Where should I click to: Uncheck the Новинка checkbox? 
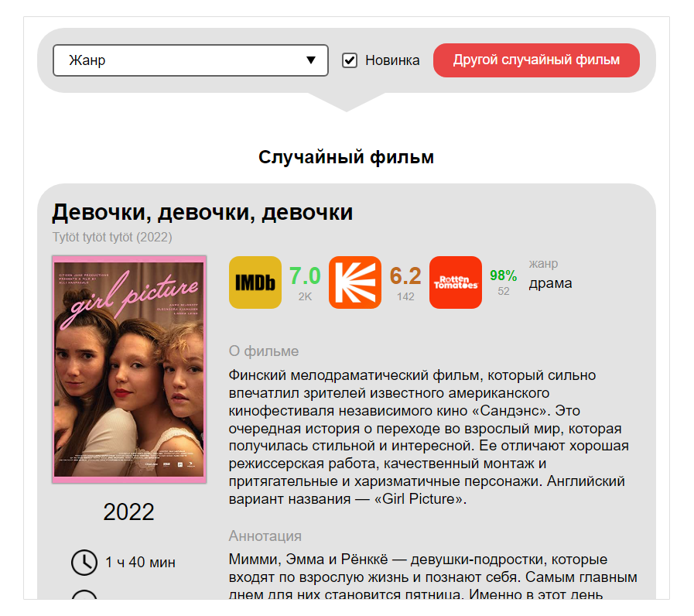click(350, 60)
